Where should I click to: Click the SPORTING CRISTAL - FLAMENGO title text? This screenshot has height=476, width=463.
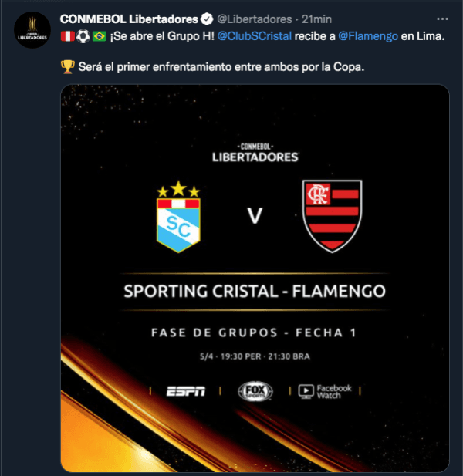(x=255, y=292)
